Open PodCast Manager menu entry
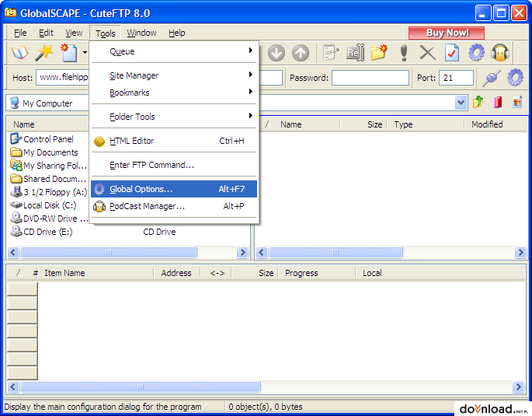Screen dimensions: 532x416 173,206
